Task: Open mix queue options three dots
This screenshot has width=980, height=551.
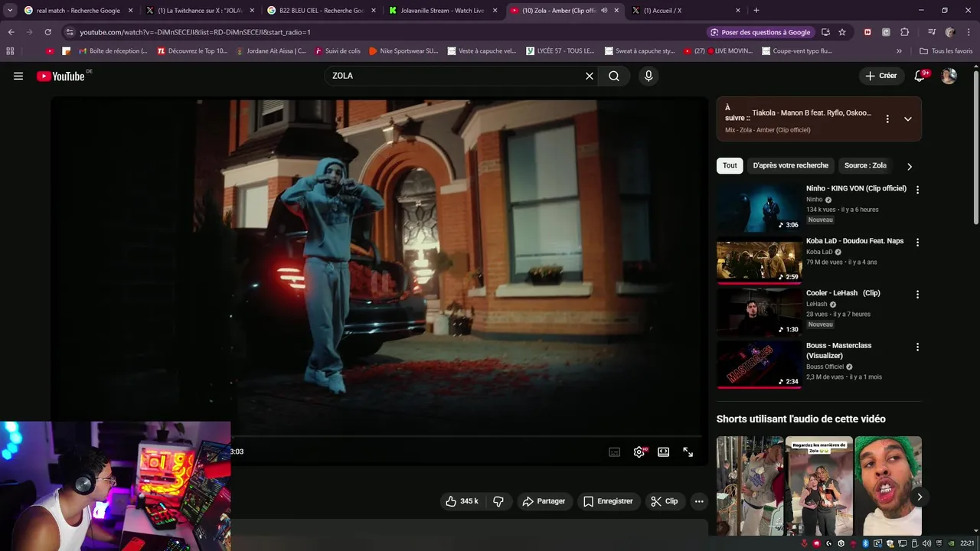Action: (887, 119)
